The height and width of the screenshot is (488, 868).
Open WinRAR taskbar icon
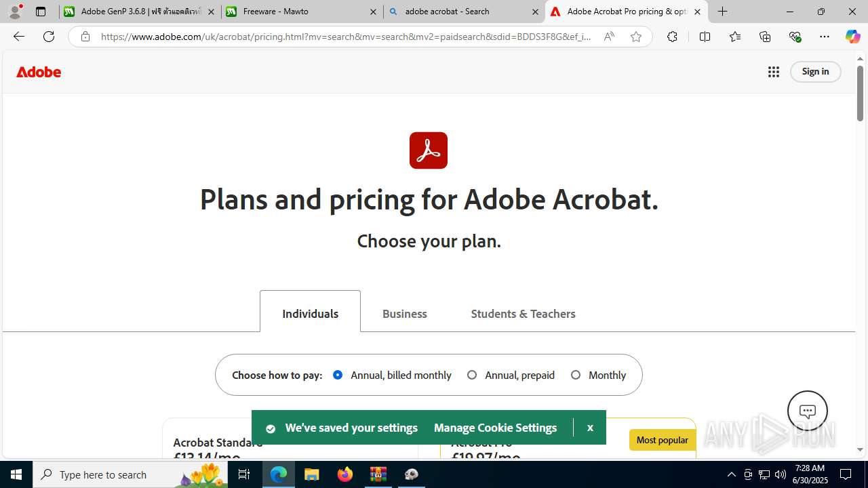[x=378, y=474]
